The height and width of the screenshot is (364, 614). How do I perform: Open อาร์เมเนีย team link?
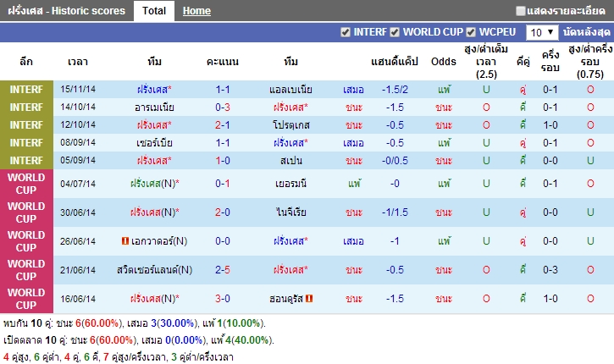(154, 108)
